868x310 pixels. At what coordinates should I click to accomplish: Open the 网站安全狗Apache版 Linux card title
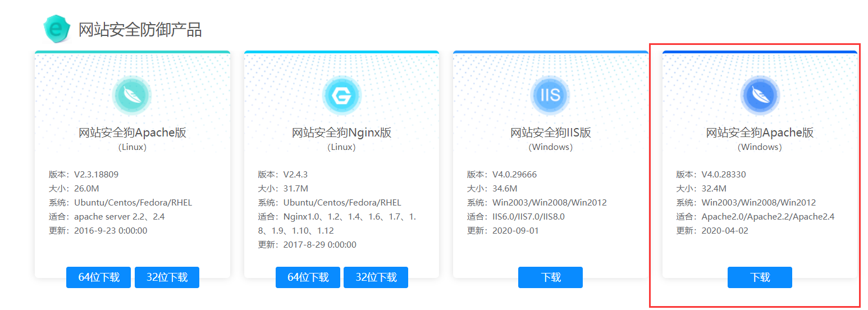pyautogui.click(x=132, y=133)
